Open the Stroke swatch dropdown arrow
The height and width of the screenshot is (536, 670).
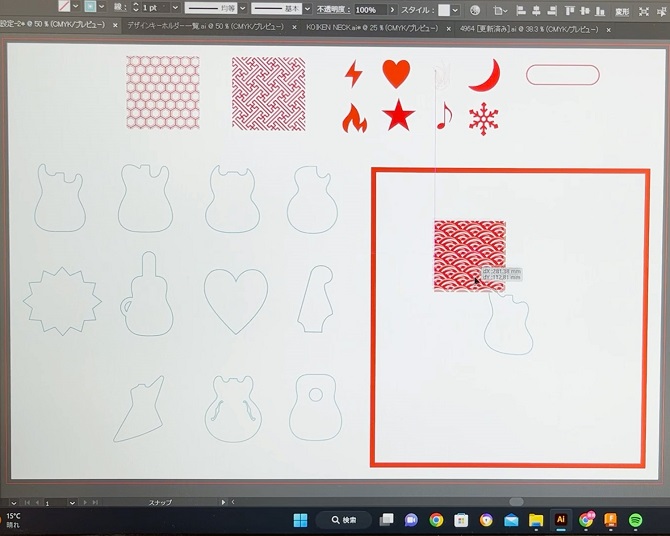click(102, 7)
